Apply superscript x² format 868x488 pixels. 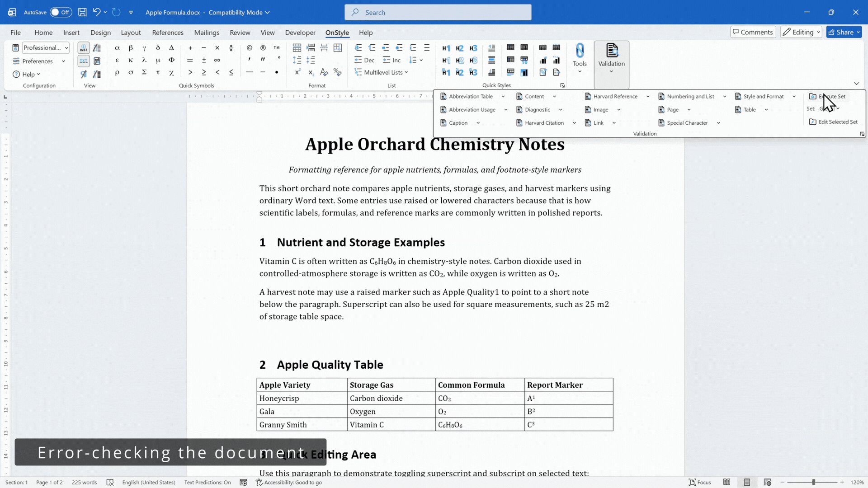point(297,72)
